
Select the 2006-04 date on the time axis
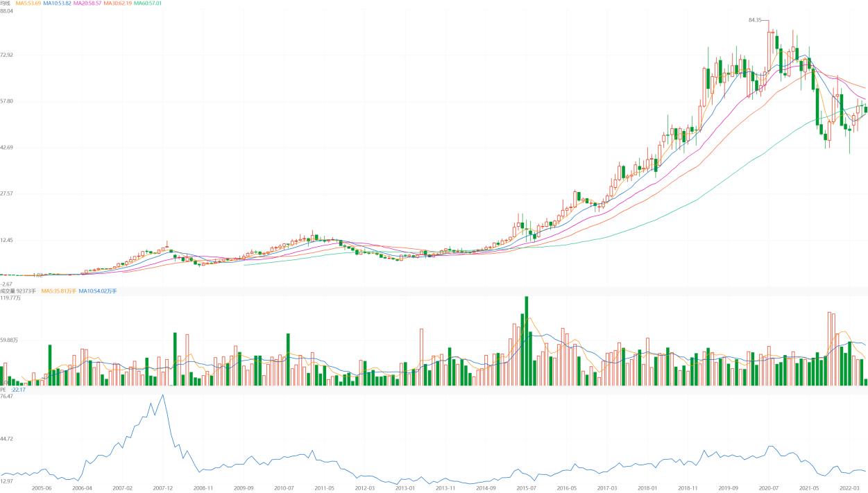(82, 488)
